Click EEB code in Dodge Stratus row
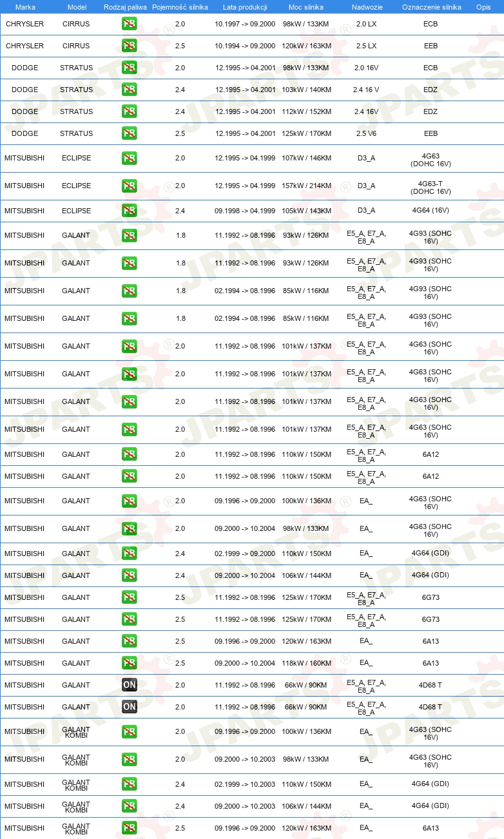Image resolution: width=504 pixels, height=839 pixels. point(431,133)
